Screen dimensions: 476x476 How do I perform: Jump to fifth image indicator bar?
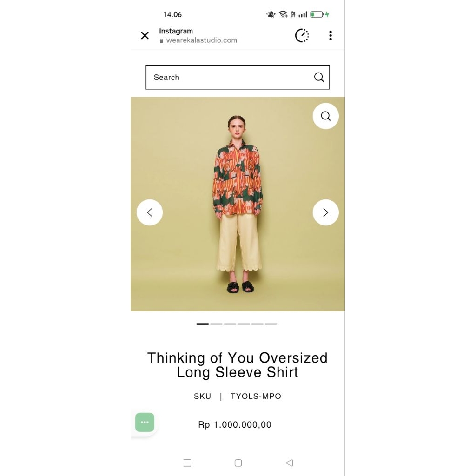[257, 324]
